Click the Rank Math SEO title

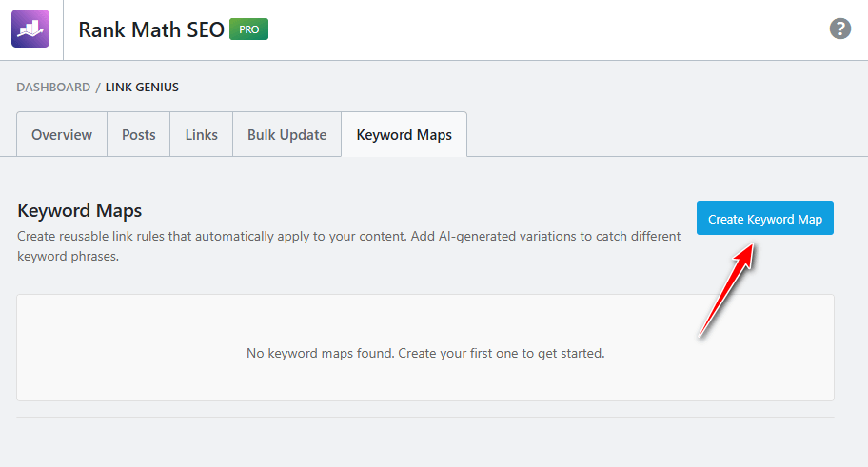click(x=151, y=29)
